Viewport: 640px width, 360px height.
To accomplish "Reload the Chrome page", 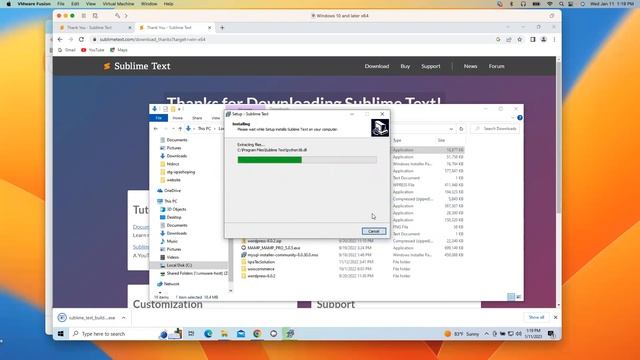I will [x=81, y=40].
